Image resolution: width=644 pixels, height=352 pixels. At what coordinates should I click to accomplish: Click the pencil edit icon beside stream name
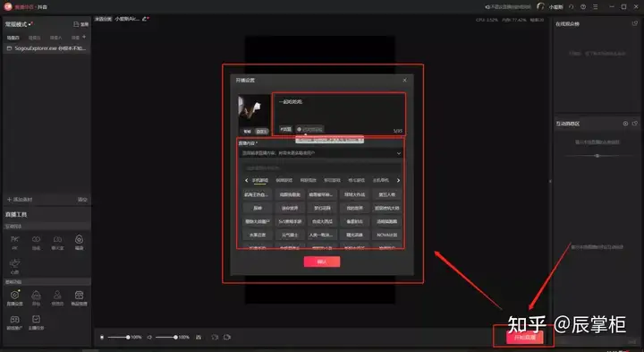pos(145,19)
